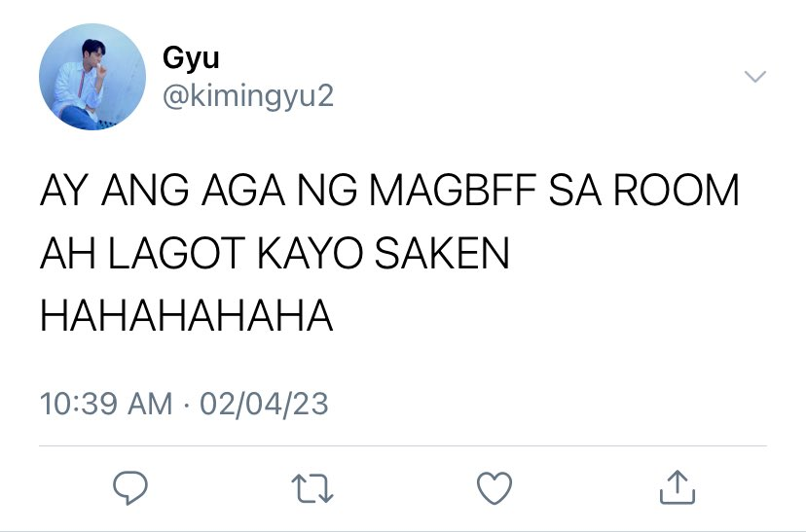Click the display name Gyu
The height and width of the screenshot is (532, 806).
pos(191,58)
